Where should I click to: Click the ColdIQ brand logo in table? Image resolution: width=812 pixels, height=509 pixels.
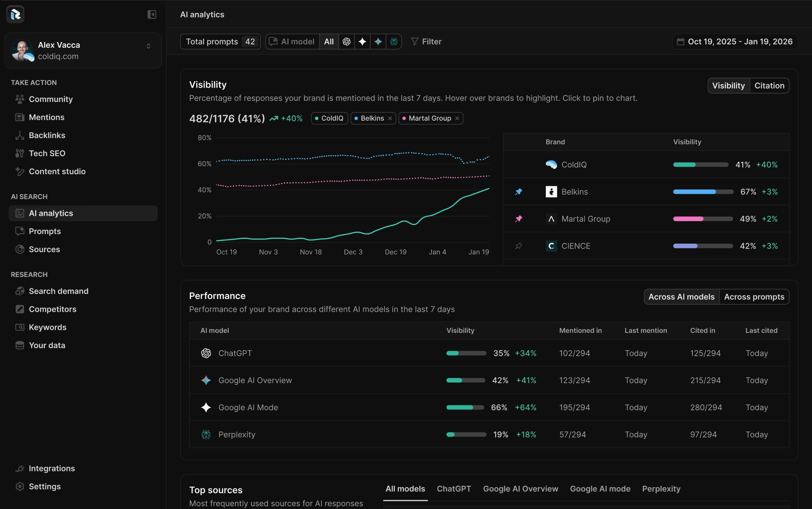click(x=551, y=164)
